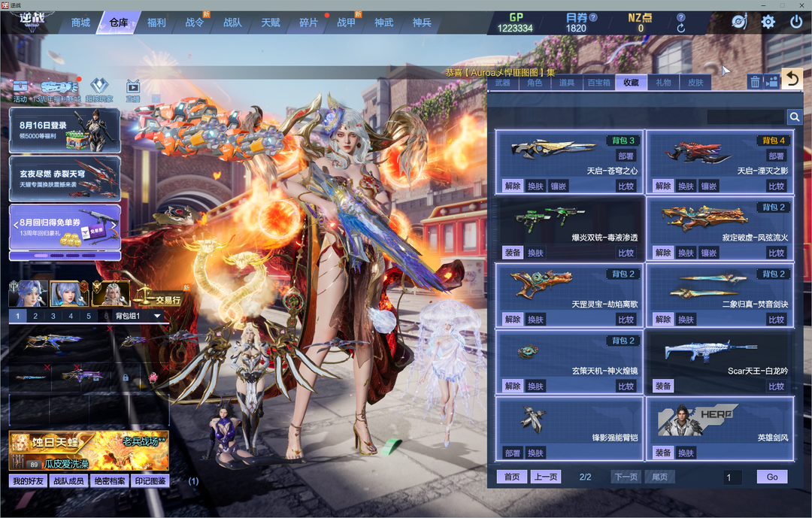
Task: Click the magnifier search icon
Action: pyautogui.click(x=795, y=117)
